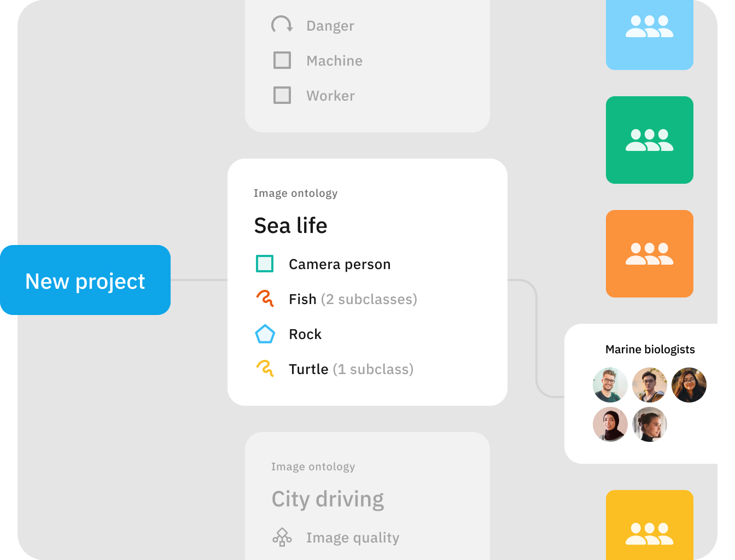Click the New project button
Viewport: 735px width, 560px height.
(85, 280)
